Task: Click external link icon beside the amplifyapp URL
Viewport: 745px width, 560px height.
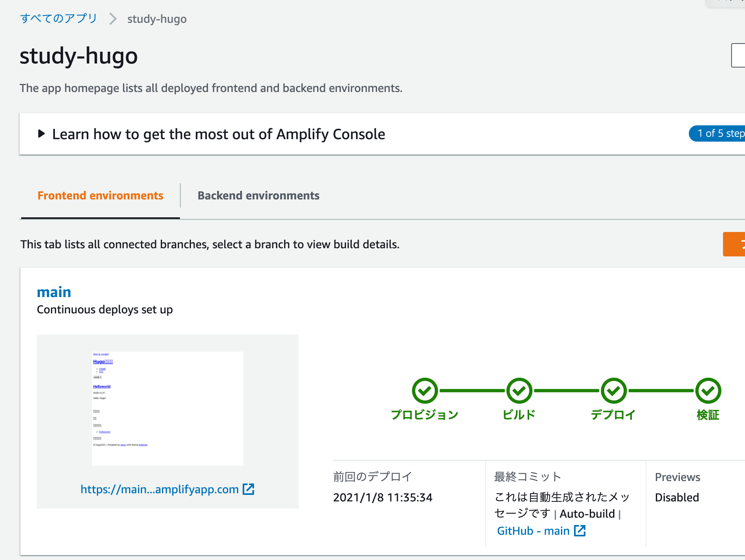Action: pos(248,489)
